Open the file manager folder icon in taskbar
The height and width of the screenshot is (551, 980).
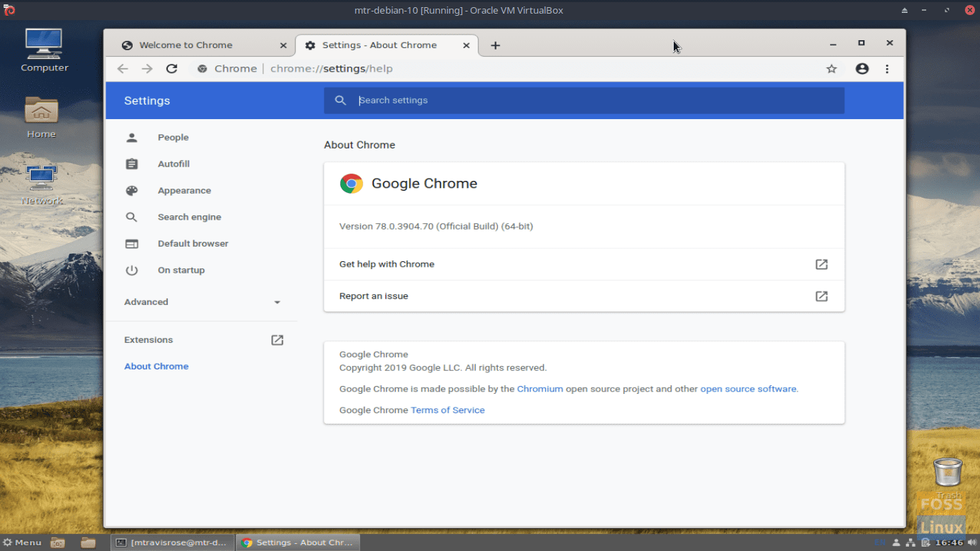click(x=88, y=542)
